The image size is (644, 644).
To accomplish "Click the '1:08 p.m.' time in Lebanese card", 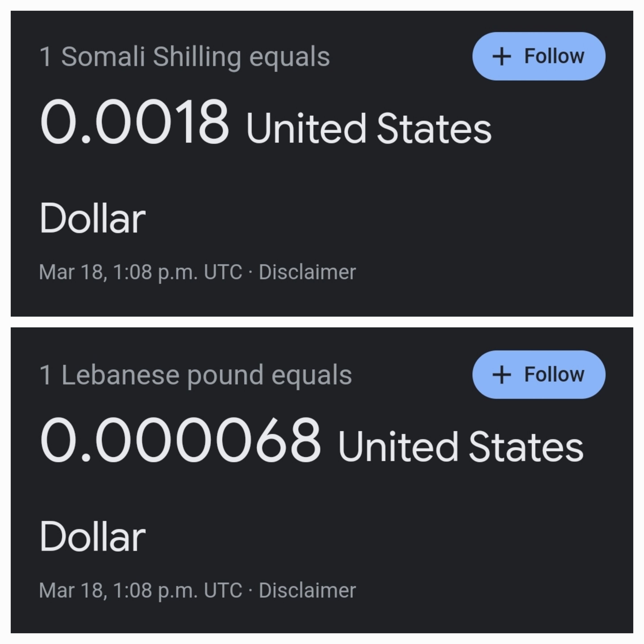I will tap(155, 591).
